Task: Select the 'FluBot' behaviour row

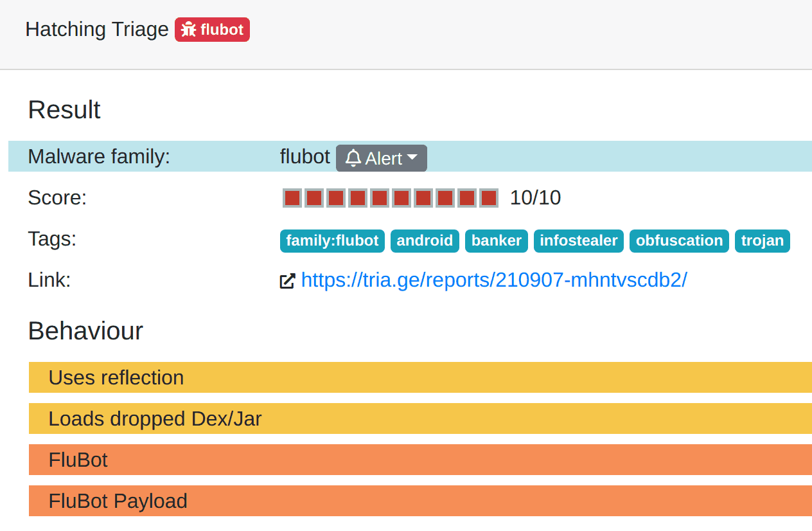Action: [x=420, y=460]
